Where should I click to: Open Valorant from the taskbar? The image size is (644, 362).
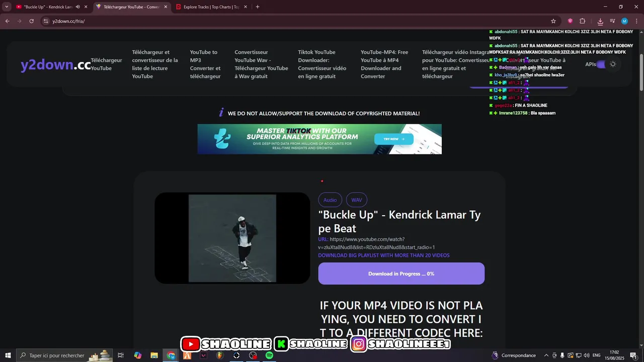pos(204,355)
